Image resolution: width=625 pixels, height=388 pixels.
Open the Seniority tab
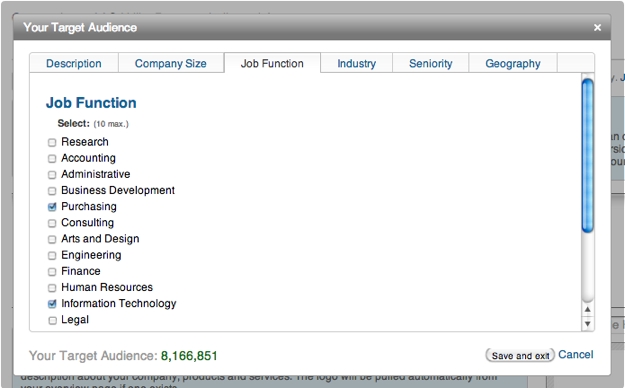[x=430, y=63]
